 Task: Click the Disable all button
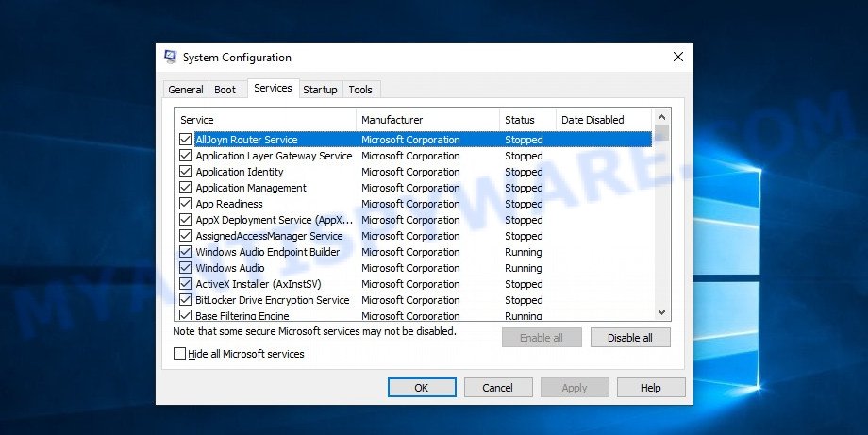630,338
